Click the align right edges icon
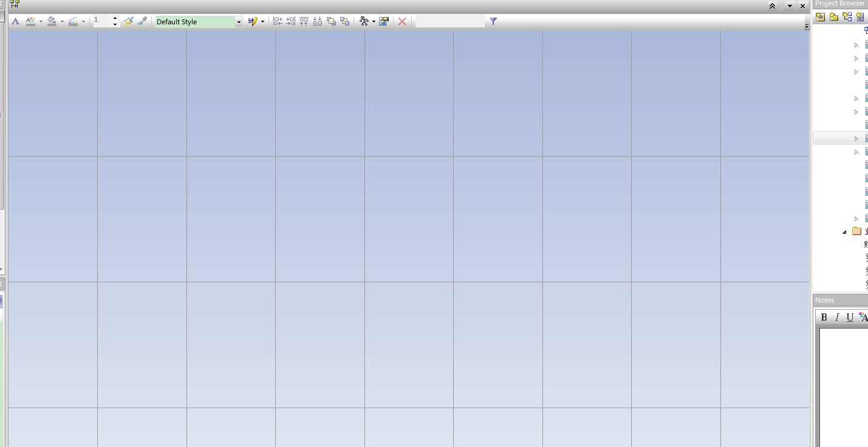 click(291, 21)
